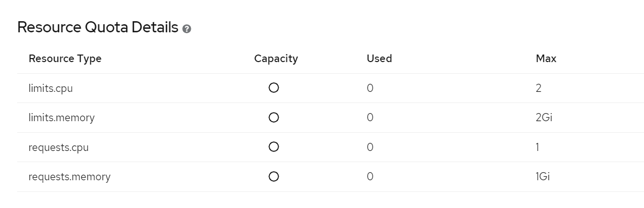The height and width of the screenshot is (208, 644).
Task: Click the Capacity column header
Action: tap(276, 59)
